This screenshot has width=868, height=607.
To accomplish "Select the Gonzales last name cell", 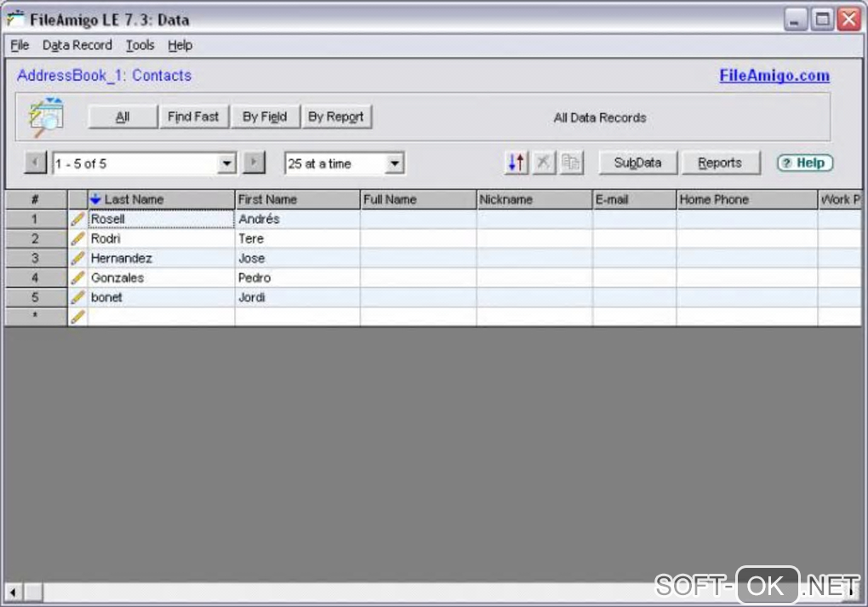I will tap(161, 278).
